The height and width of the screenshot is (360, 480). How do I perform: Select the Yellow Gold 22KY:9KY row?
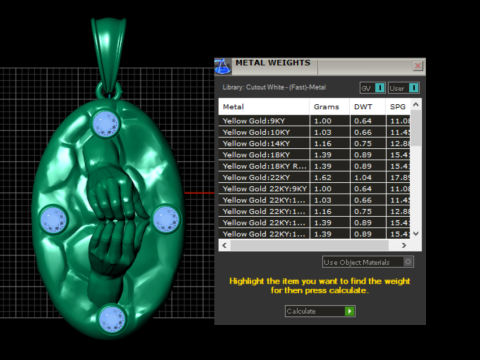tap(314, 189)
